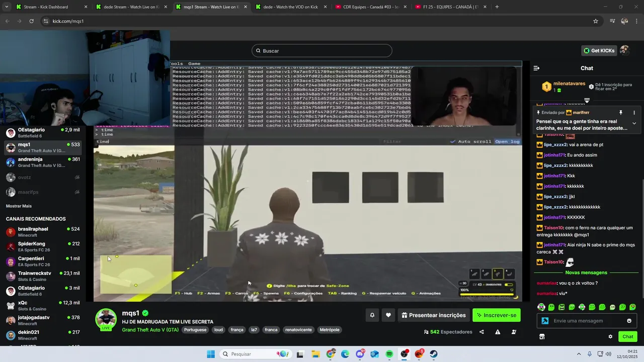Switch to the dede Stream browser tab
Image resolution: width=644 pixels, height=362 pixels.
[x=131, y=7]
